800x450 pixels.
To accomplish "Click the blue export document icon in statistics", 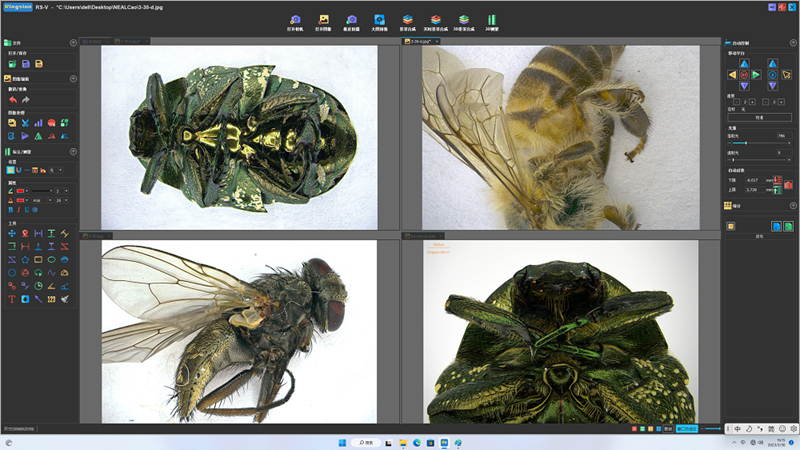I will 776,226.
